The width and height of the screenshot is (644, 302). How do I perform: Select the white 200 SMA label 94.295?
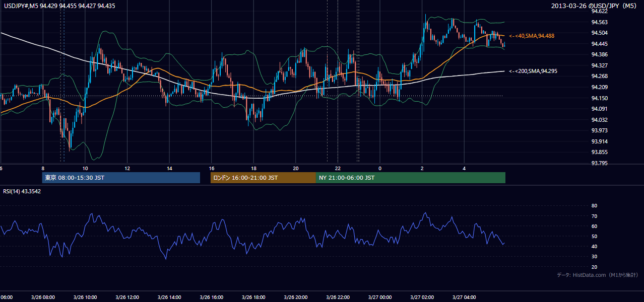pyautogui.click(x=533, y=71)
